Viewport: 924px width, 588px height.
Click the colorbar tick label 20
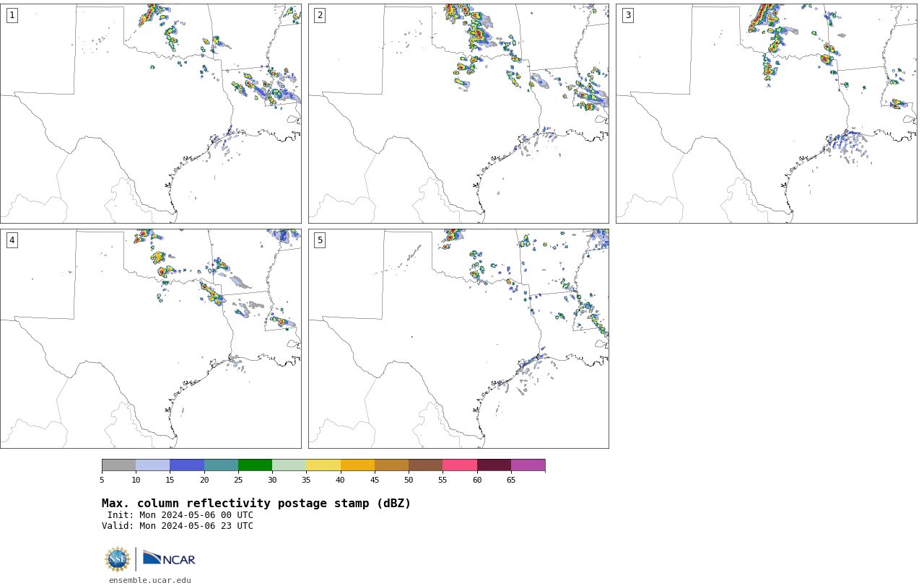click(x=204, y=480)
